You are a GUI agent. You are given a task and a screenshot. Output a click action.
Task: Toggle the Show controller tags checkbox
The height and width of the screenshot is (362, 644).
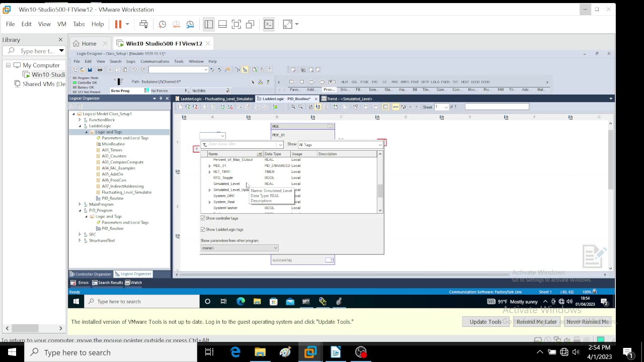[x=203, y=218]
